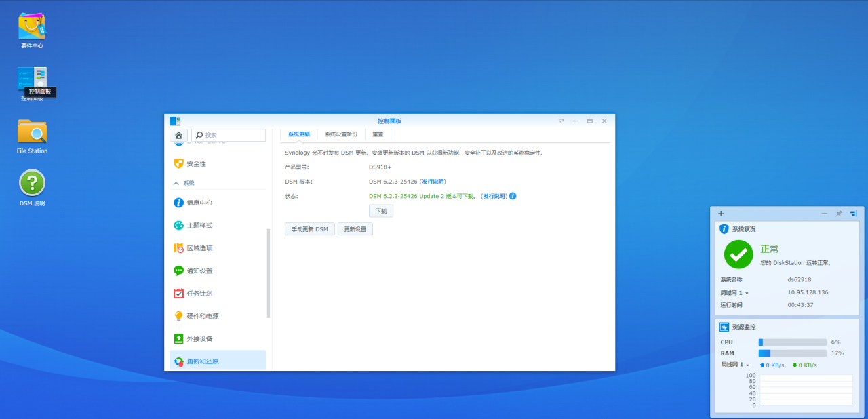Click the RAM usage bar

point(792,353)
